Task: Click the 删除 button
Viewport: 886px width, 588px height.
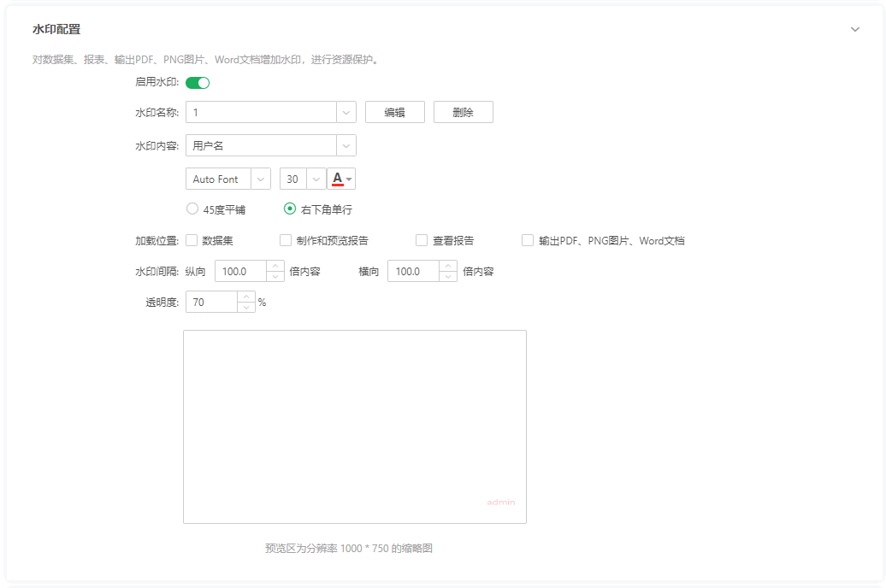Action: tap(464, 113)
